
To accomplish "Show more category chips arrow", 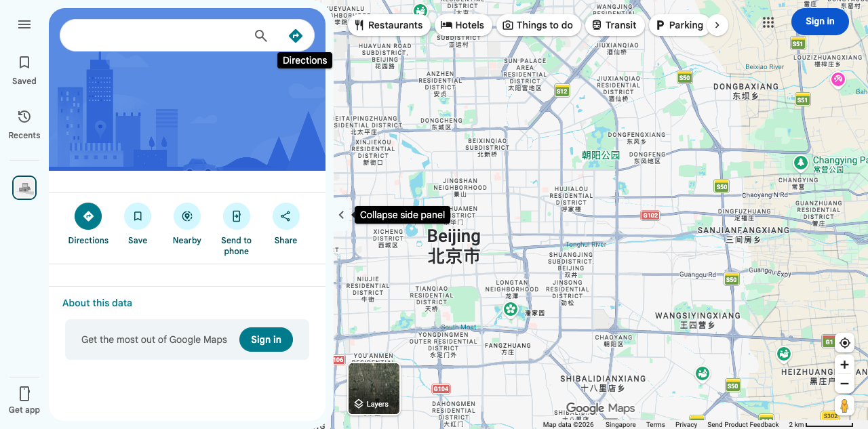I will pyautogui.click(x=717, y=25).
